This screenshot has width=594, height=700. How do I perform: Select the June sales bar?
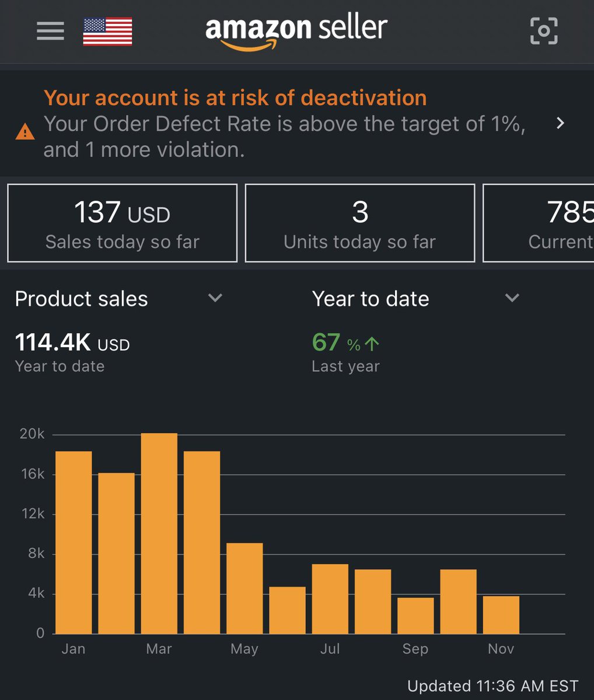click(287, 610)
